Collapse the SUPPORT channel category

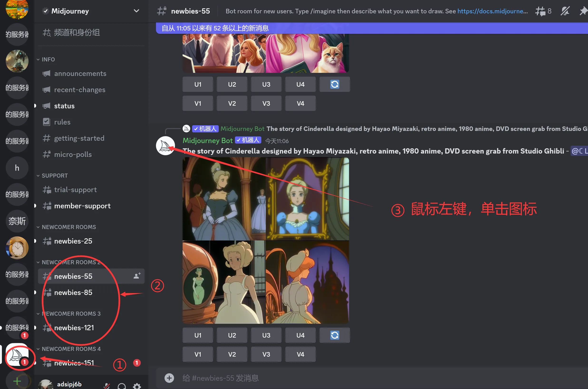[x=54, y=175]
